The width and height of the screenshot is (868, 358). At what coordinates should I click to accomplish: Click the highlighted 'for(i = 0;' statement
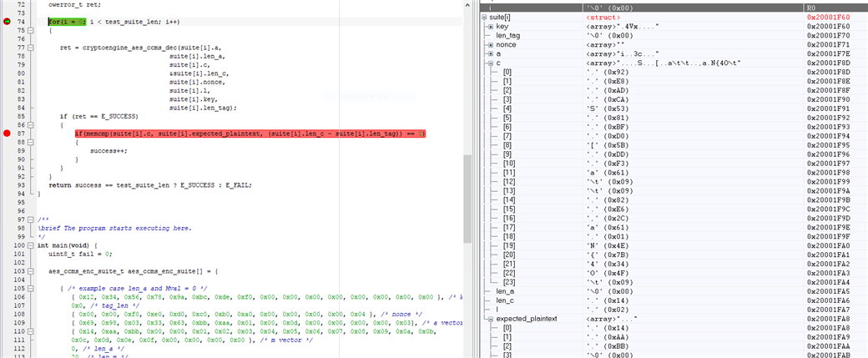pos(67,22)
